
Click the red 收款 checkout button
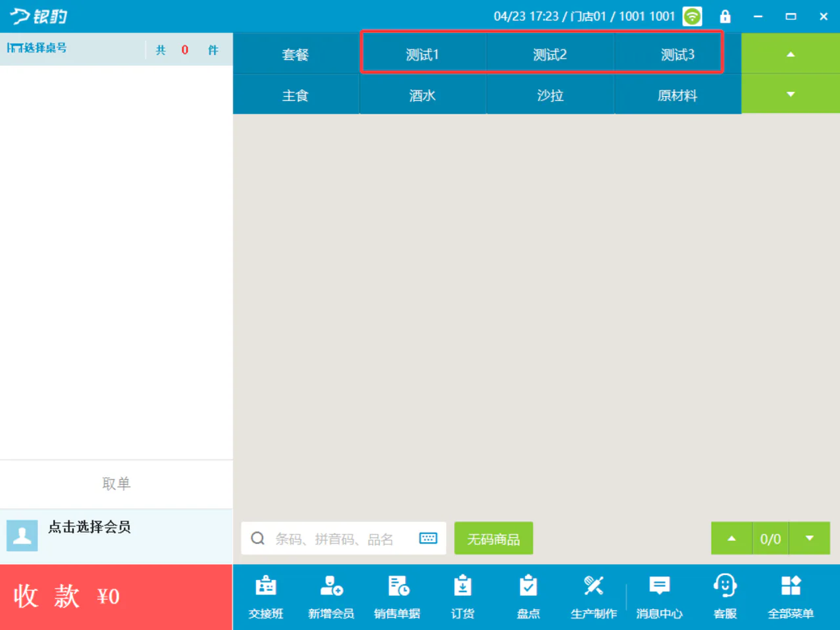[x=116, y=597]
